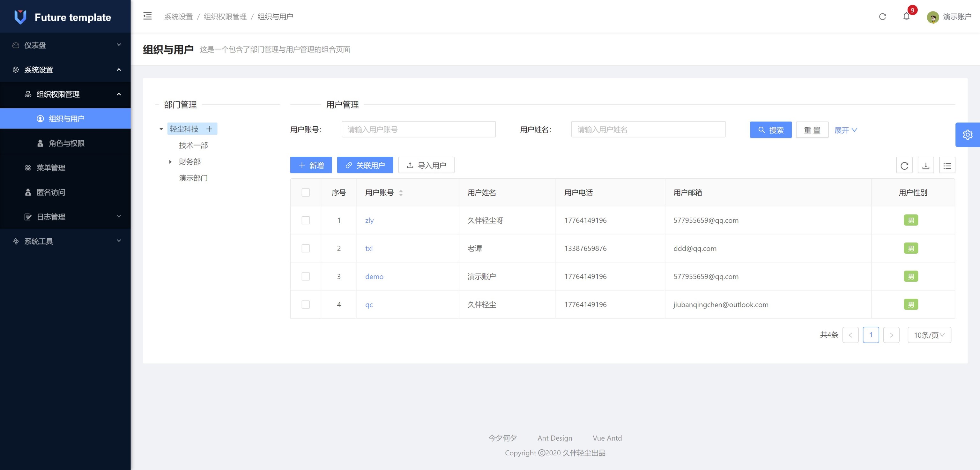The image size is (980, 470).
Task: Click the 演示账户 user avatar
Action: point(933,17)
